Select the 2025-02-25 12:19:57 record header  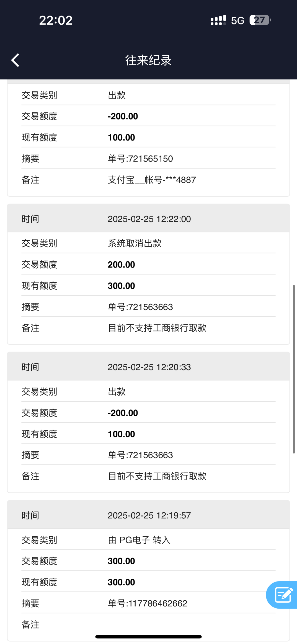[x=148, y=515]
